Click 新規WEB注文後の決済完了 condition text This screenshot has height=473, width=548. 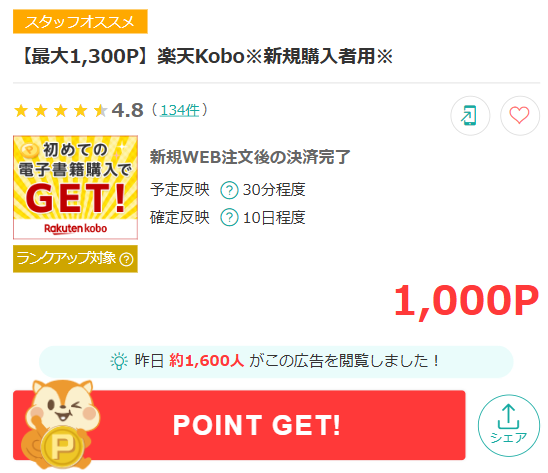click(x=250, y=157)
